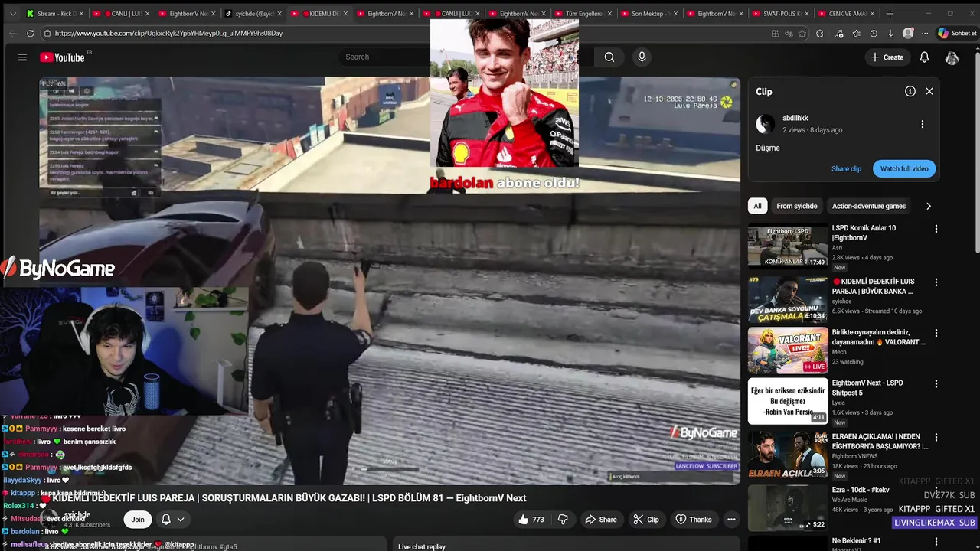Viewport: 980px width, 551px height.
Task: Open the browser media control music icon
Action: click(839, 33)
